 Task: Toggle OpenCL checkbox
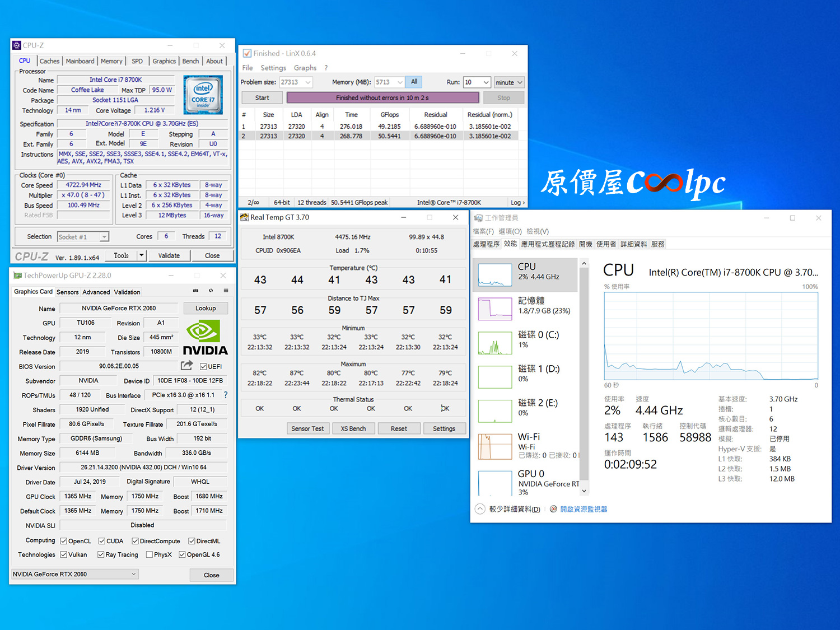click(64, 541)
